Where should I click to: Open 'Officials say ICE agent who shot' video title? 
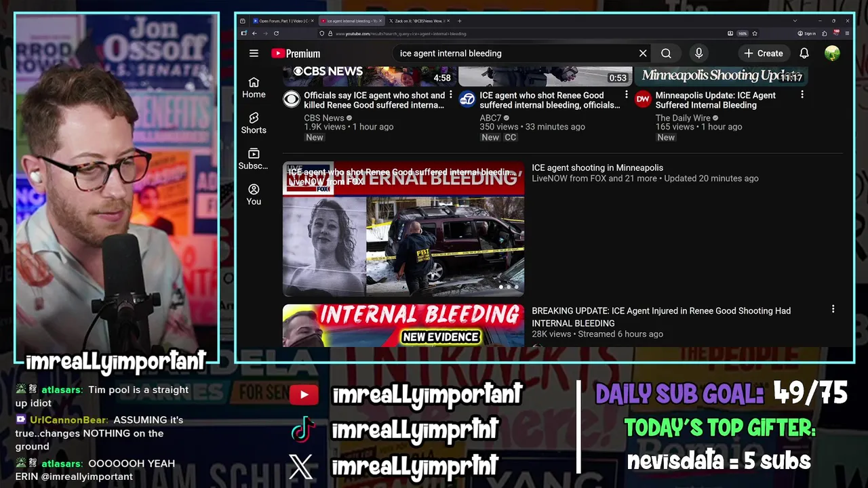coord(374,100)
